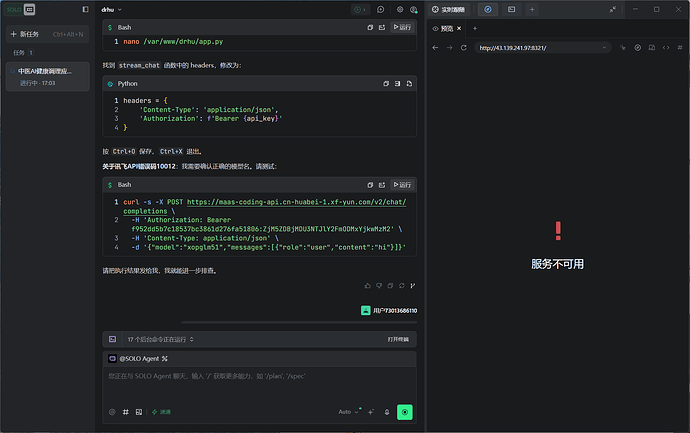Screen dimensions: 690x433
Task: Click the microphone voice input icon
Action: click(x=387, y=412)
